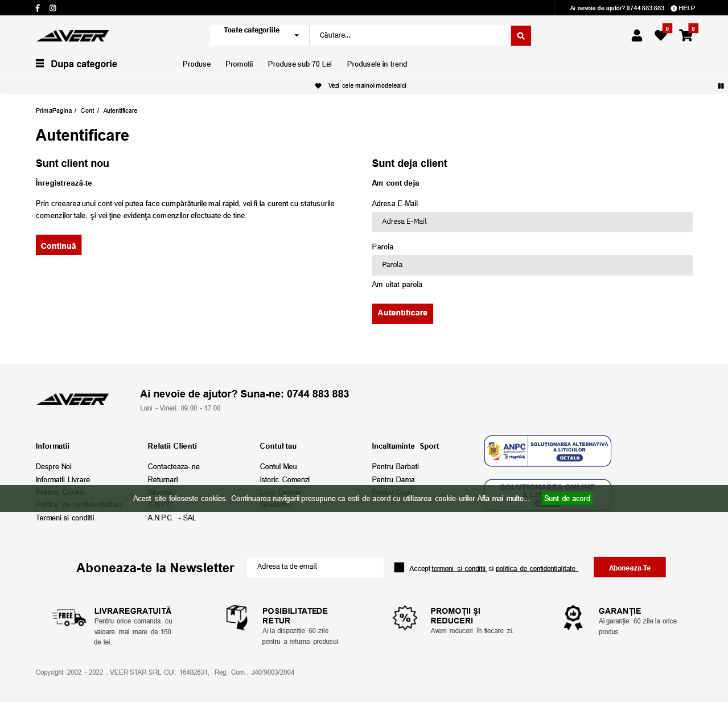728x702 pixels.
Task: Click the VEER logo in footer
Action: pyautogui.click(x=72, y=399)
